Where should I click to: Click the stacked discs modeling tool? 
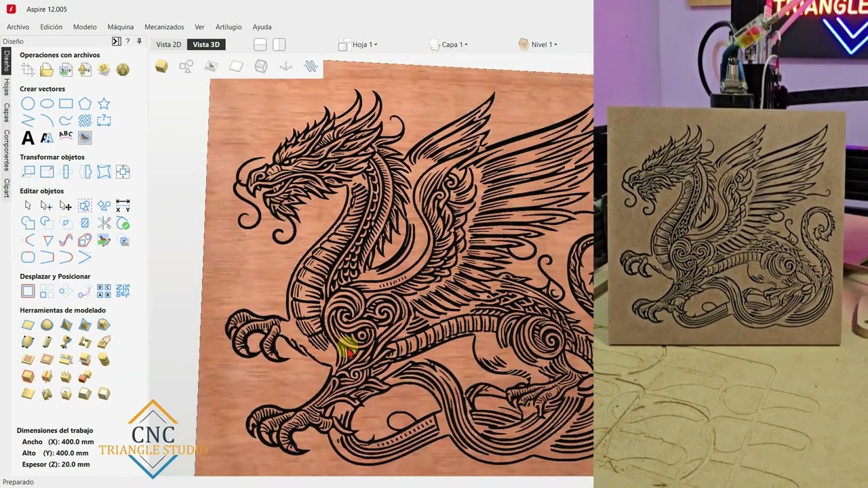pyautogui.click(x=104, y=359)
